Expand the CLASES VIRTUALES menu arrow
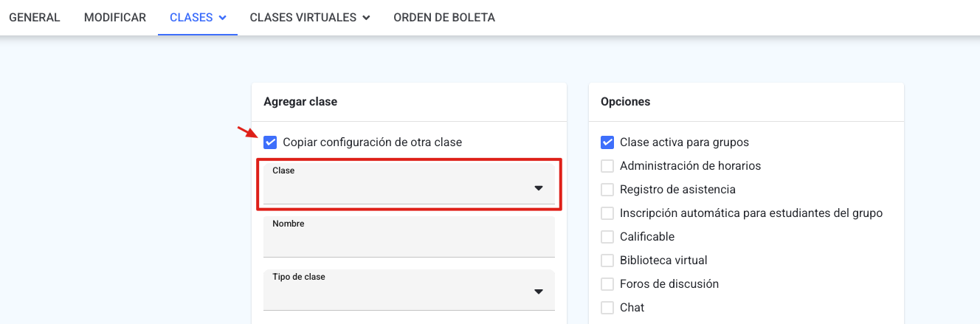This screenshot has width=980, height=324. click(x=366, y=18)
